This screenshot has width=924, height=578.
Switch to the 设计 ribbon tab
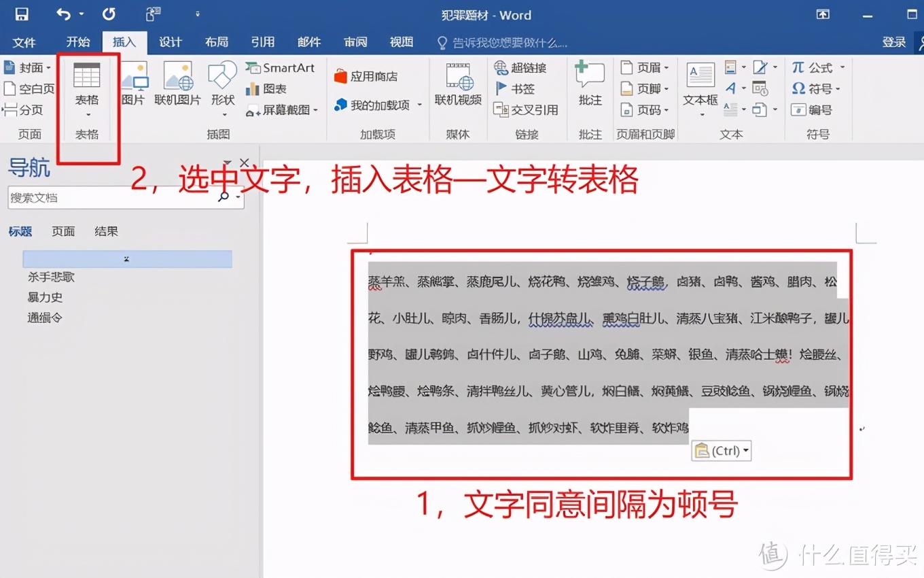coord(170,42)
